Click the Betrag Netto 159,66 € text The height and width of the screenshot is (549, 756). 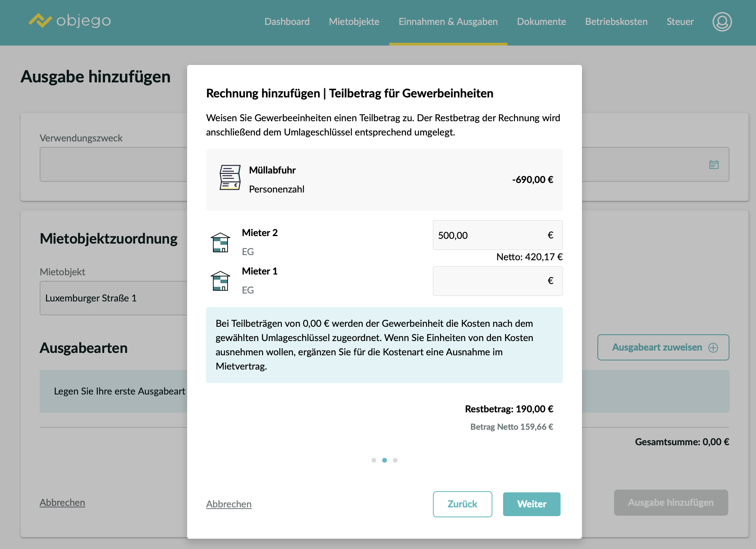(512, 427)
